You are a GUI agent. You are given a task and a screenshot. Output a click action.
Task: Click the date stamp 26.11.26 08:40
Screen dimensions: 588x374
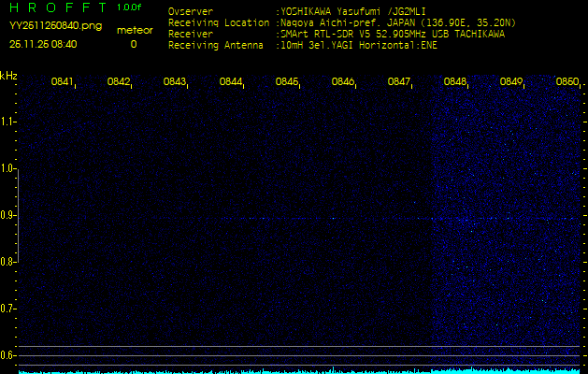43,44
